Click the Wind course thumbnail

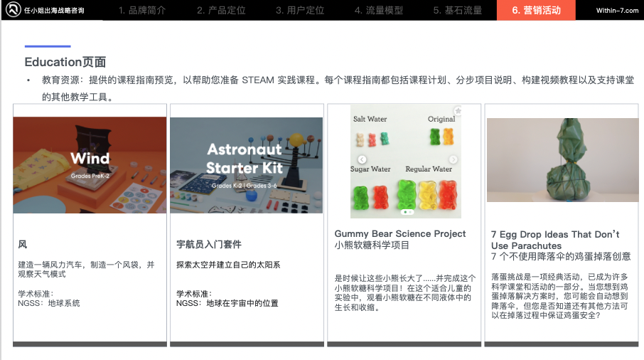(x=90, y=165)
